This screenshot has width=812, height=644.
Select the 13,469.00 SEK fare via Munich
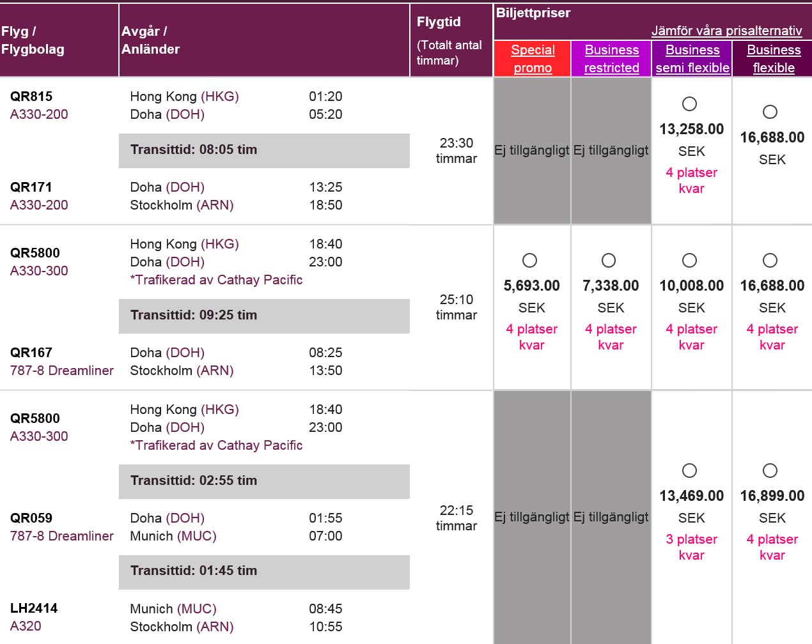point(689,470)
